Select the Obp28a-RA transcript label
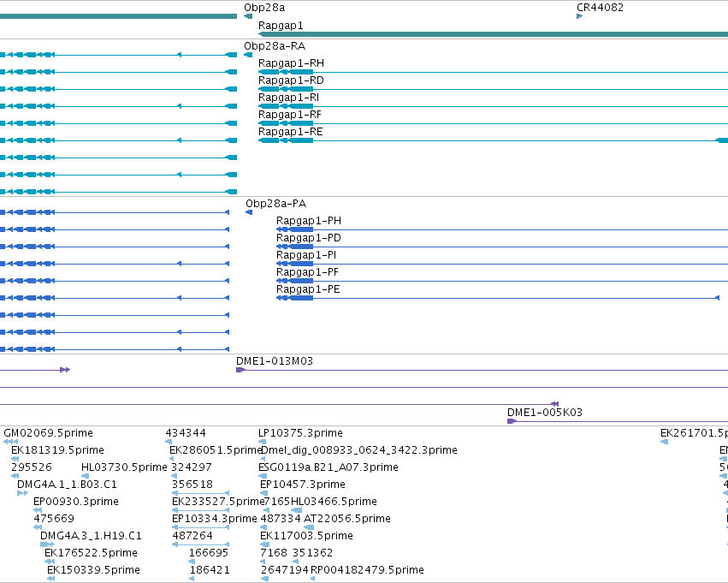This screenshot has height=583, width=728. tap(275, 46)
